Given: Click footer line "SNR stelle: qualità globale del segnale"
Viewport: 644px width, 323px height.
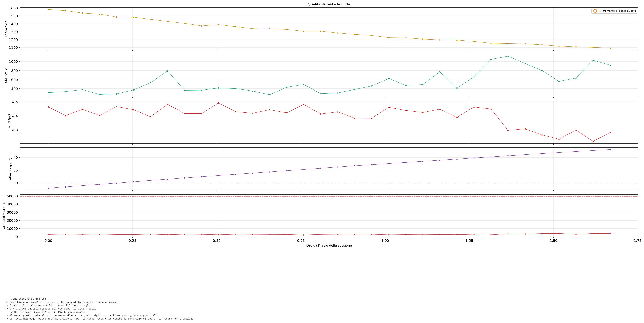Looking at the screenshot, I should click(x=52, y=309).
